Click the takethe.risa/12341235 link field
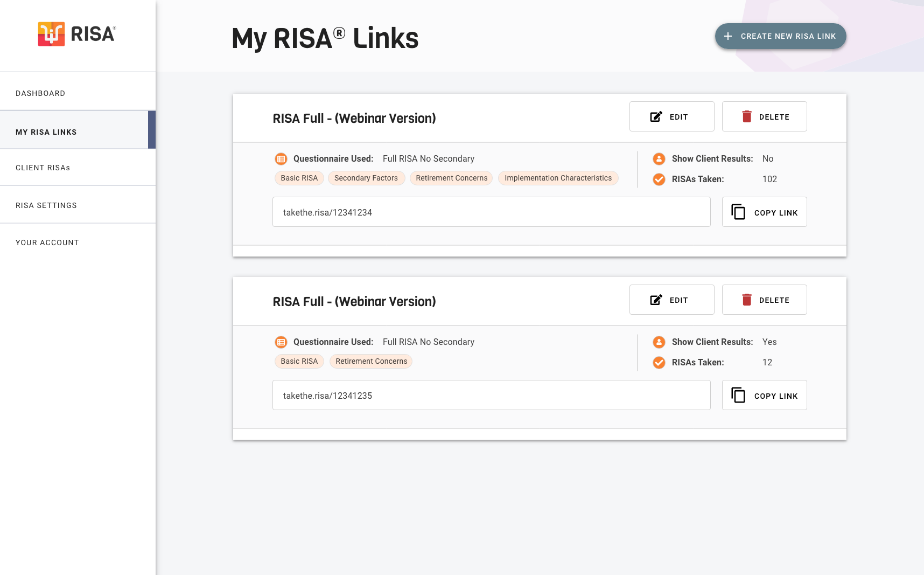The width and height of the screenshot is (924, 575). (x=491, y=395)
